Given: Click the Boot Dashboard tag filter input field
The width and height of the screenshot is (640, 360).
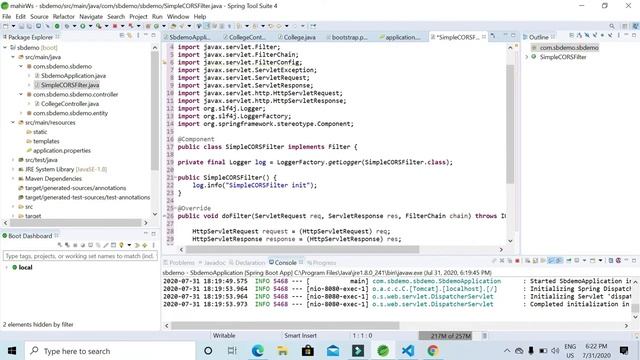Looking at the screenshot, I should [x=80, y=256].
